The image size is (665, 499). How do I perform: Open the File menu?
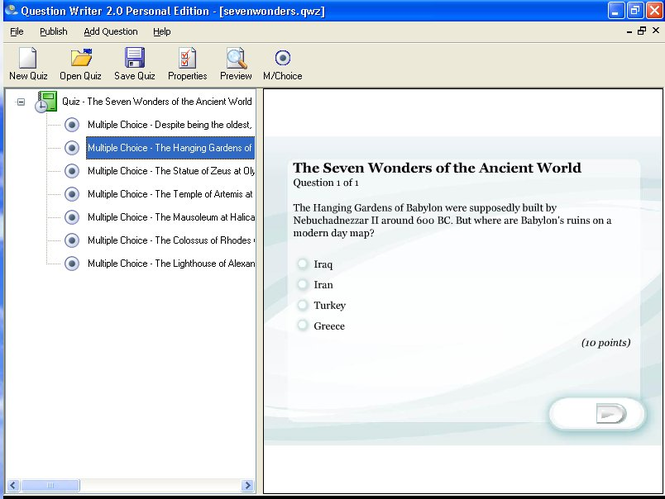click(x=17, y=32)
